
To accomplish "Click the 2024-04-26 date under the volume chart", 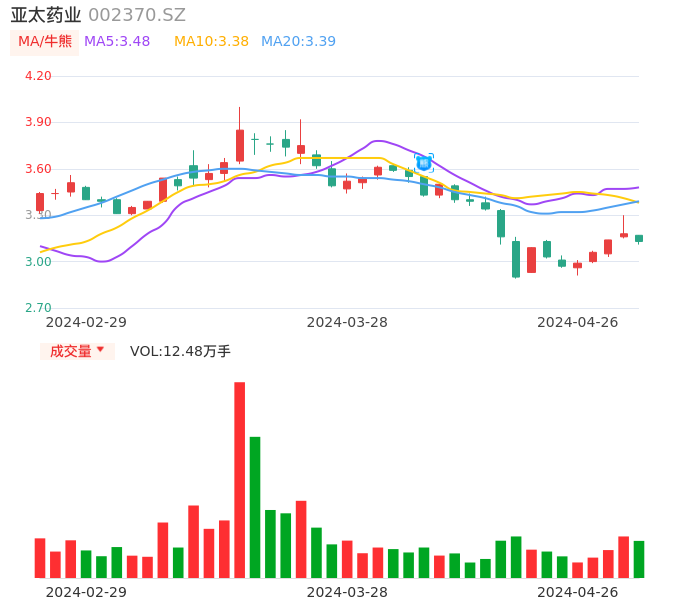I will [578, 592].
